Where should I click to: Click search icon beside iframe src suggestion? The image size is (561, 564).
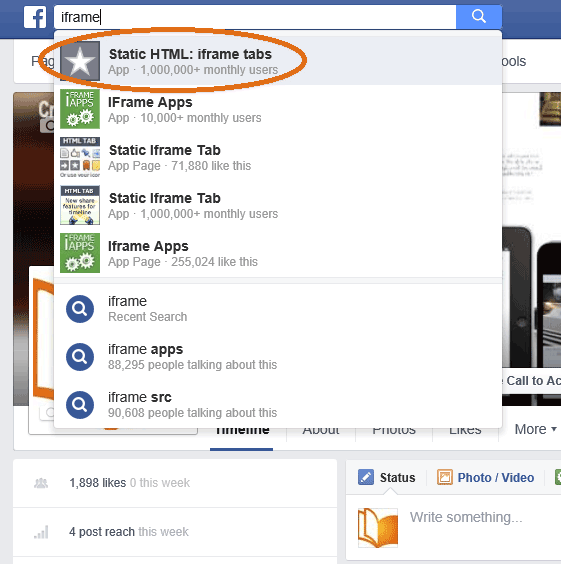point(80,405)
